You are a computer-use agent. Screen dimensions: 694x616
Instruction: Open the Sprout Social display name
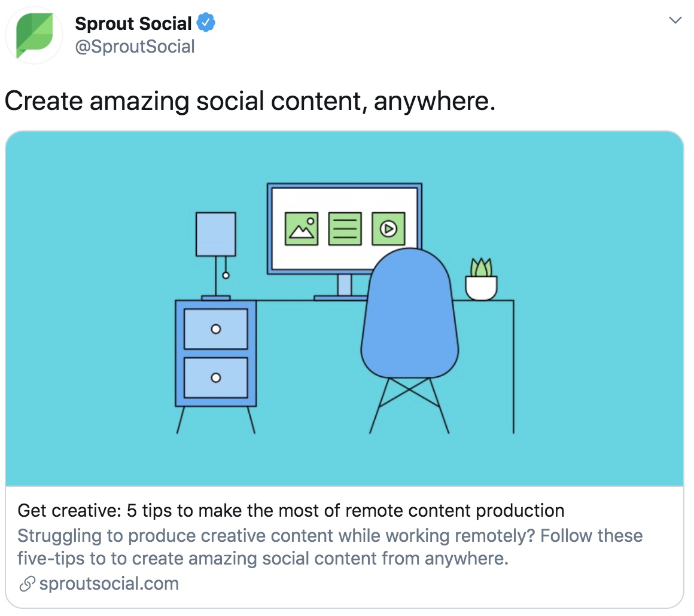pos(133,23)
